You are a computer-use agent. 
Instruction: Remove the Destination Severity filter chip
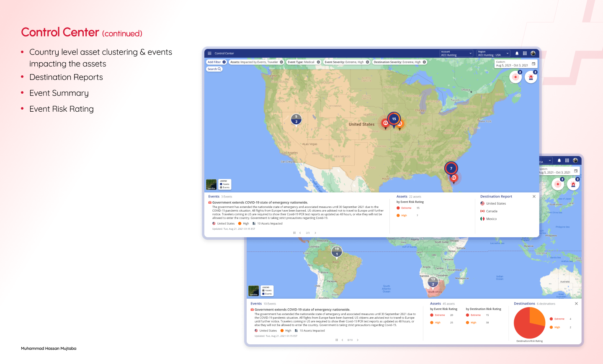click(424, 62)
